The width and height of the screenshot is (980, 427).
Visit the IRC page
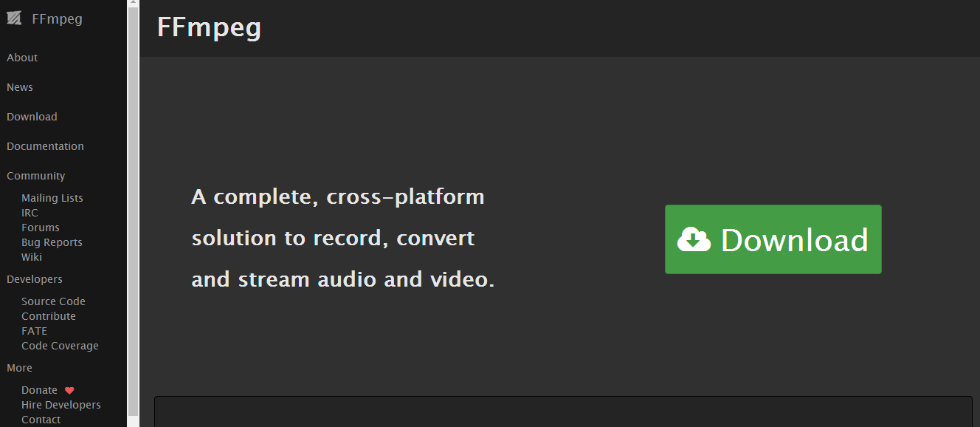pyautogui.click(x=30, y=213)
